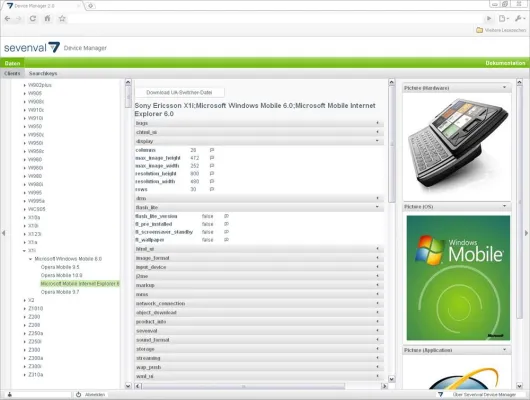Click the comment icon next to fl_pre_installed
530x400 pixels.
226,224
